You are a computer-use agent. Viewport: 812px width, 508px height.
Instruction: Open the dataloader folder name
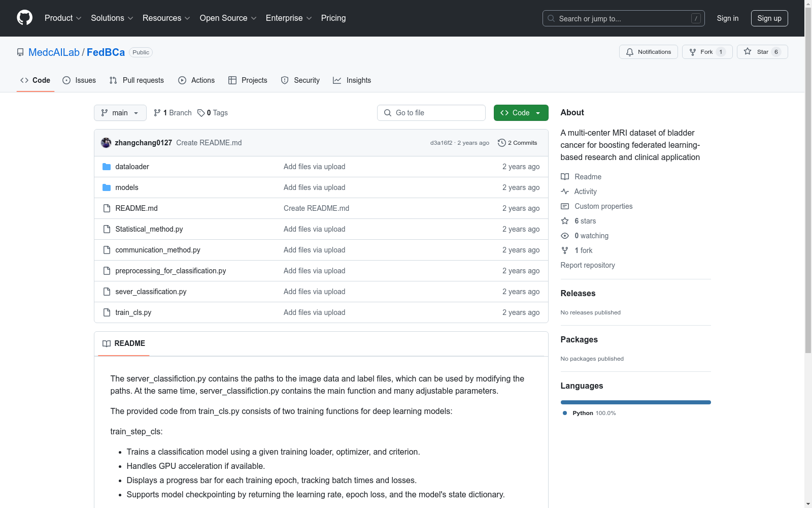click(132, 167)
